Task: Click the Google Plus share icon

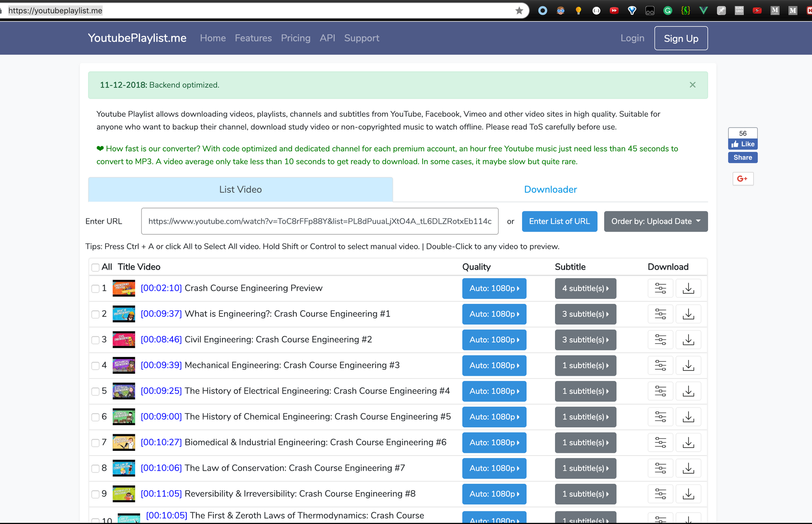Action: click(743, 179)
